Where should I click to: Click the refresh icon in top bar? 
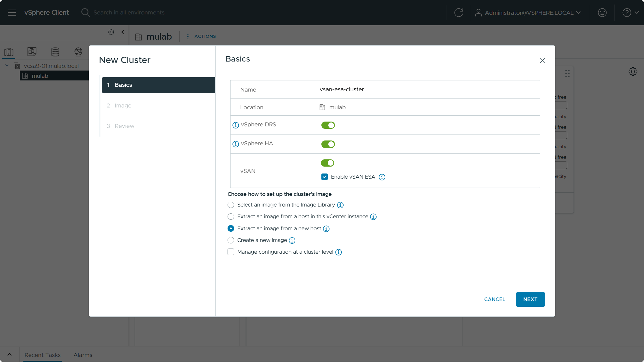pyautogui.click(x=458, y=13)
